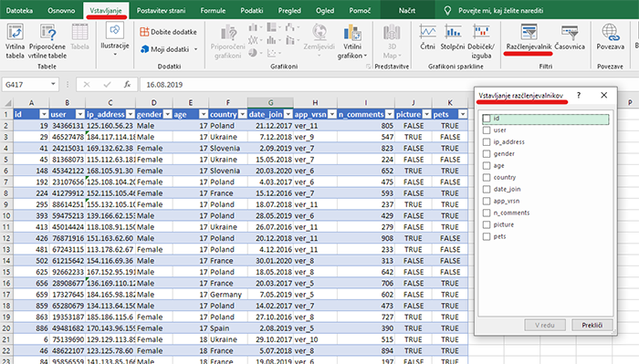Close the Vstavljanje razčlenjevalnikov dialog
Image resolution: width=639 pixels, height=364 pixels.
pos(604,95)
